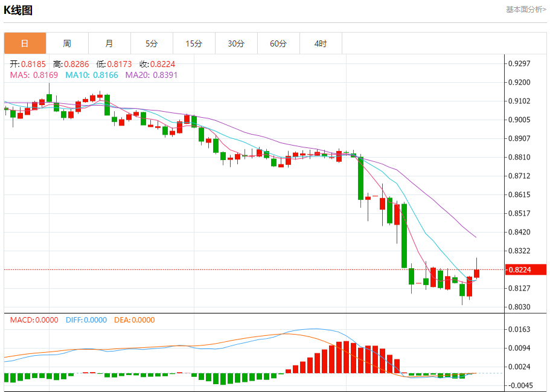Click the 0.0094 MACD axis value
Screen dimensions: 550x392
[x=519, y=348]
